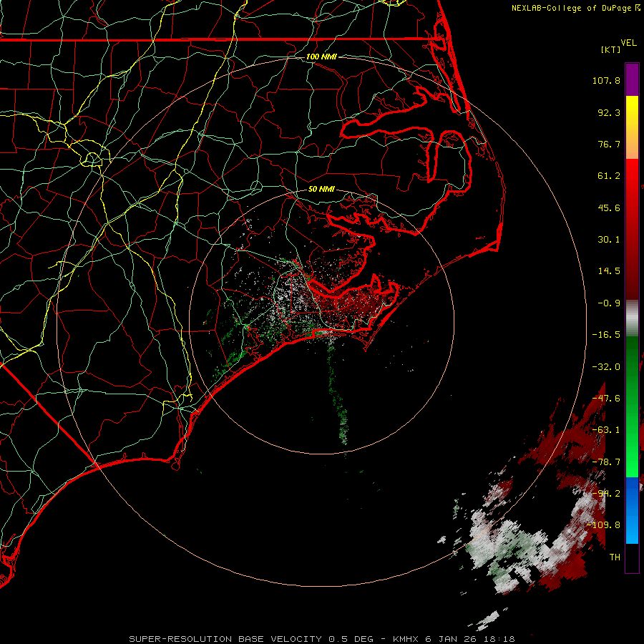Viewport: 644px width, 644px height.
Task: Click the [KT] units label
Action: click(611, 49)
